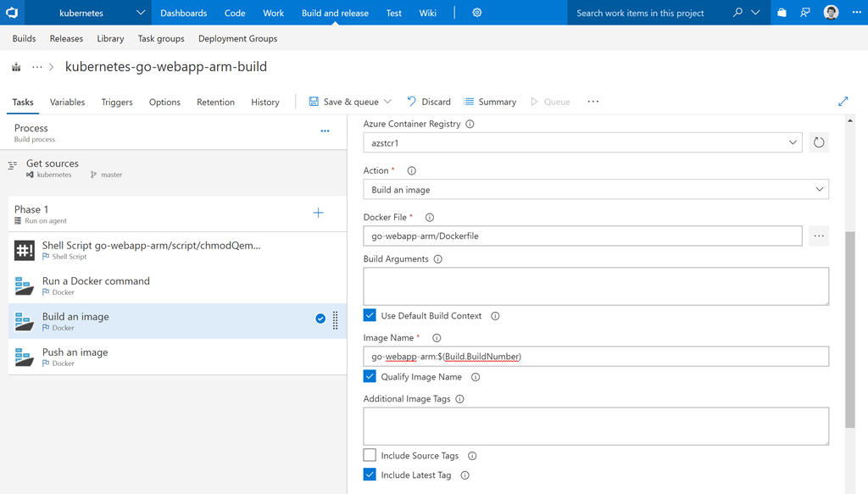The width and height of the screenshot is (868, 494).
Task: Refresh the Azure Container Registry list
Action: (x=818, y=142)
